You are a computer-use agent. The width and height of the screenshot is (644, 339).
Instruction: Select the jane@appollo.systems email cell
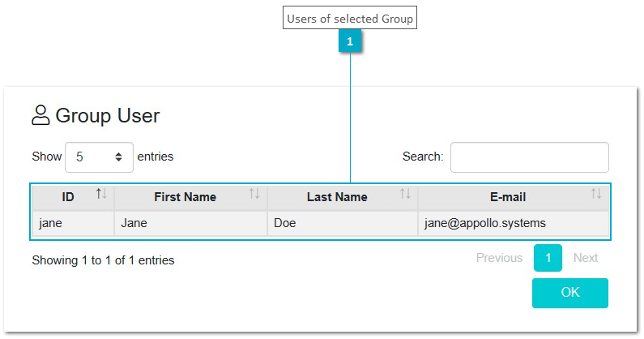514,223
